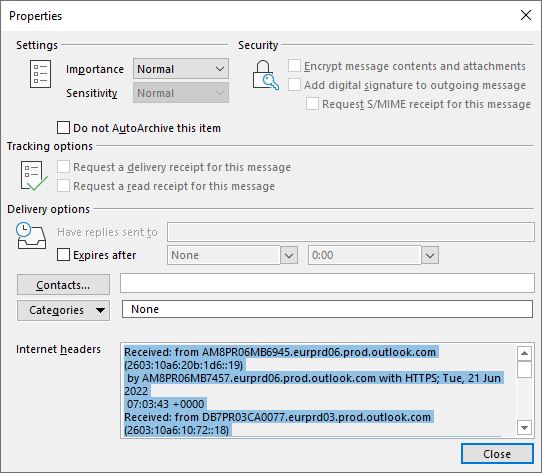Toggle Request a read receipt checkbox
This screenshot has height=473, width=542.
coord(63,186)
